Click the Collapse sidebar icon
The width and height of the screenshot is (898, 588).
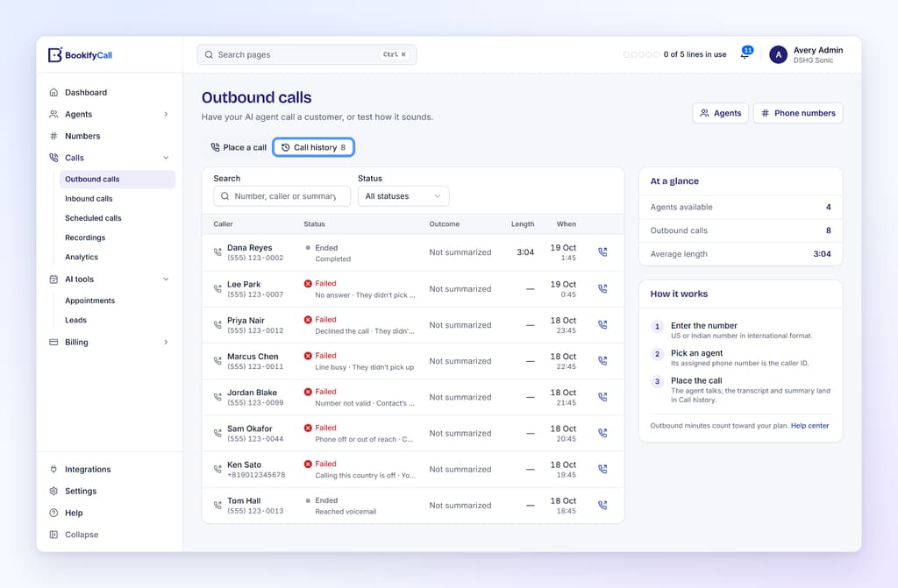[x=53, y=535]
